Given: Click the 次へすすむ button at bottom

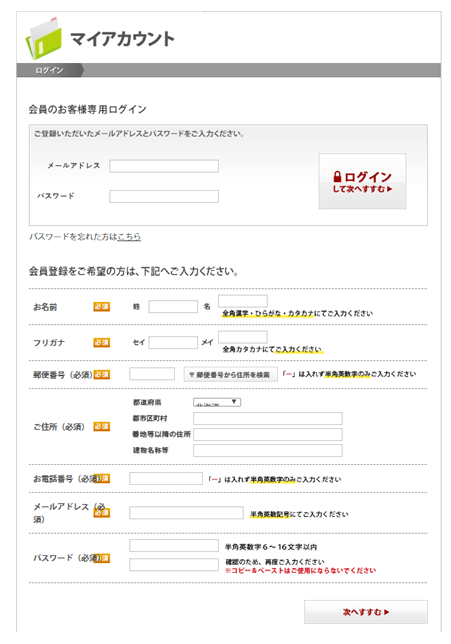Looking at the screenshot, I should (366, 612).
